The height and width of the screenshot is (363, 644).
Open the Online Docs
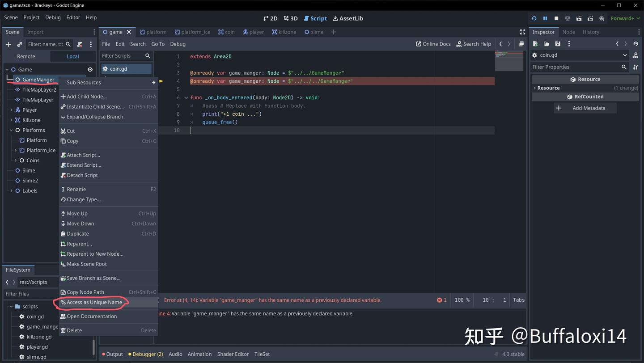coord(433,44)
